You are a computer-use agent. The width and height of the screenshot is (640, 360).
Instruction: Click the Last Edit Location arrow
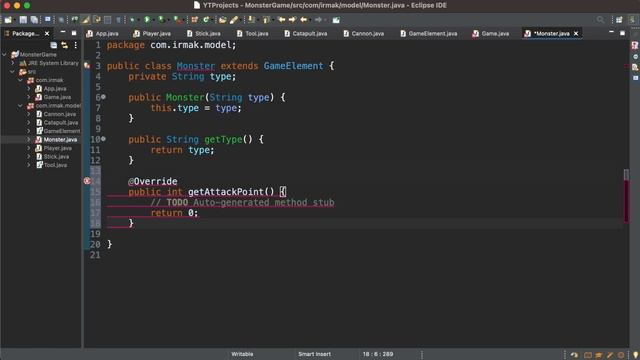click(281, 20)
